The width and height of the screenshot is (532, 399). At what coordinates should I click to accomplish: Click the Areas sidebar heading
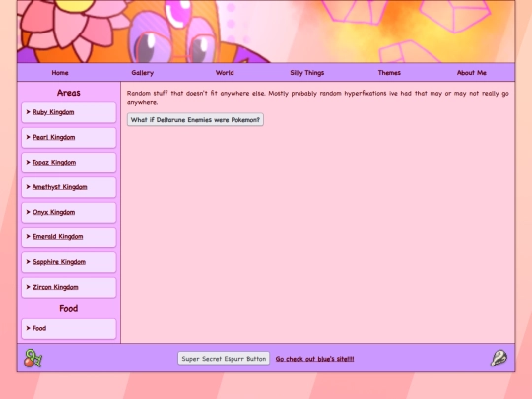pos(69,93)
